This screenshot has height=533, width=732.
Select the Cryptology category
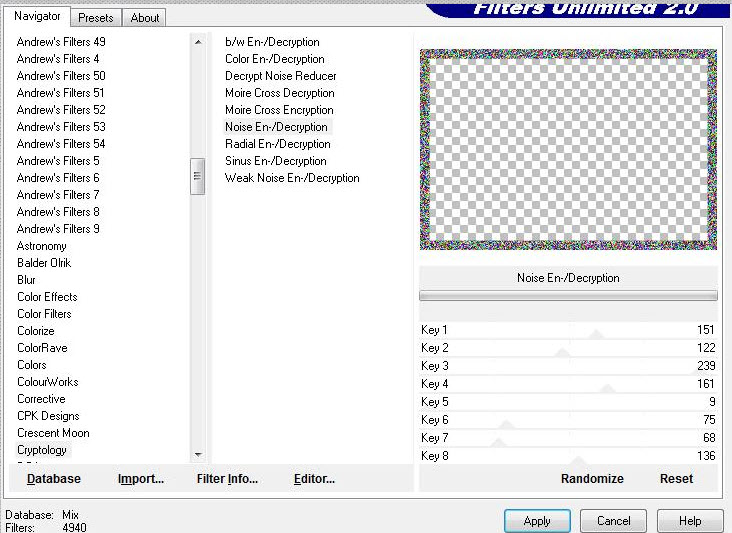coord(42,450)
